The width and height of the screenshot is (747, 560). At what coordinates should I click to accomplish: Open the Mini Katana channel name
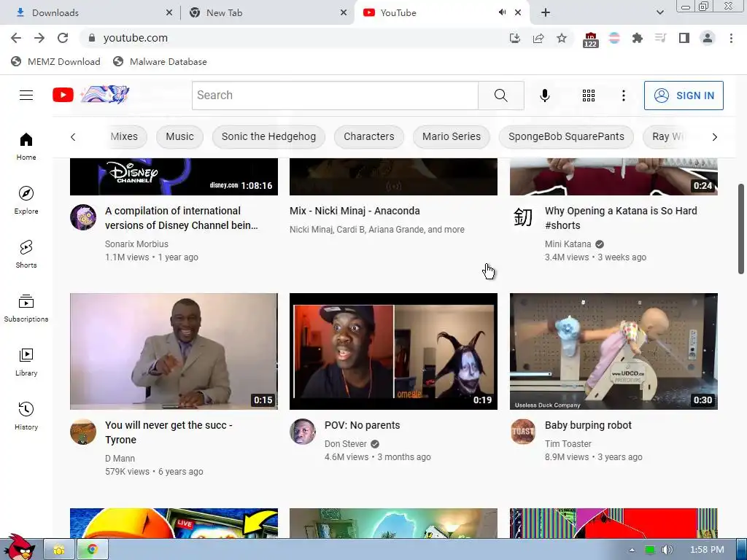coord(568,244)
